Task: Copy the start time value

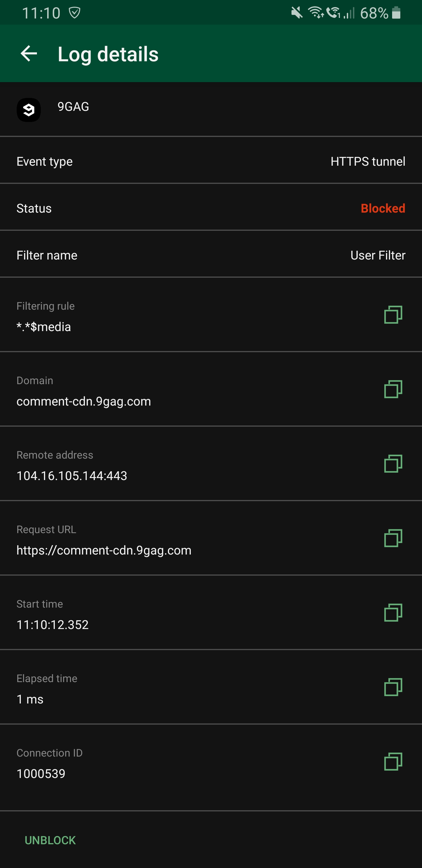Action: 393,613
